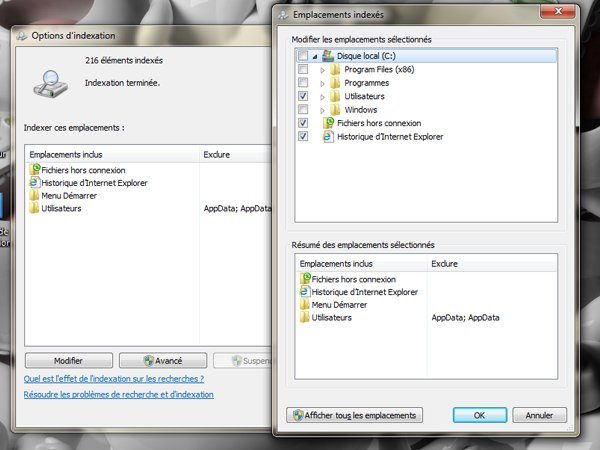This screenshot has width=600, height=450.
Task: Click Emplacements indexés title bar icon
Action: tap(284, 15)
